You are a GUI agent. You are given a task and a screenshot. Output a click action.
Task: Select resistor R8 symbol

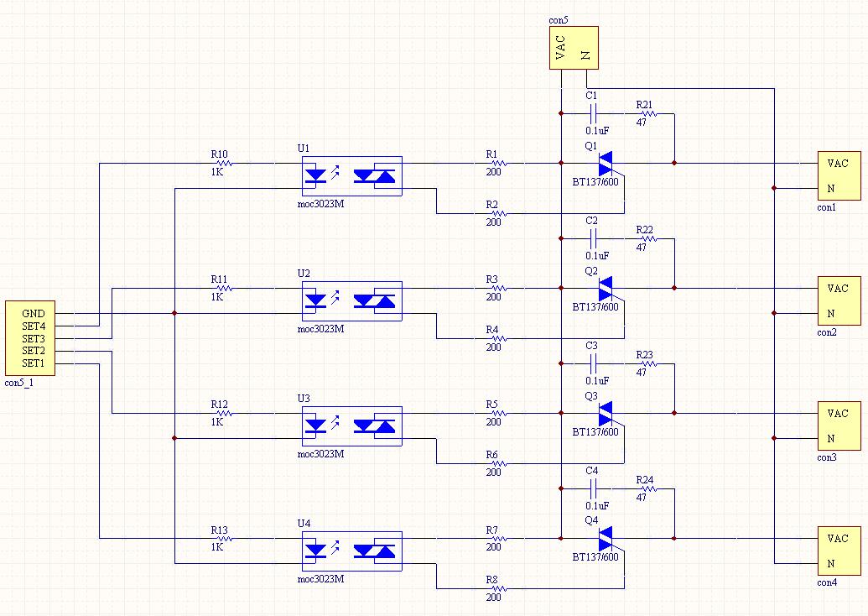[x=498, y=588]
